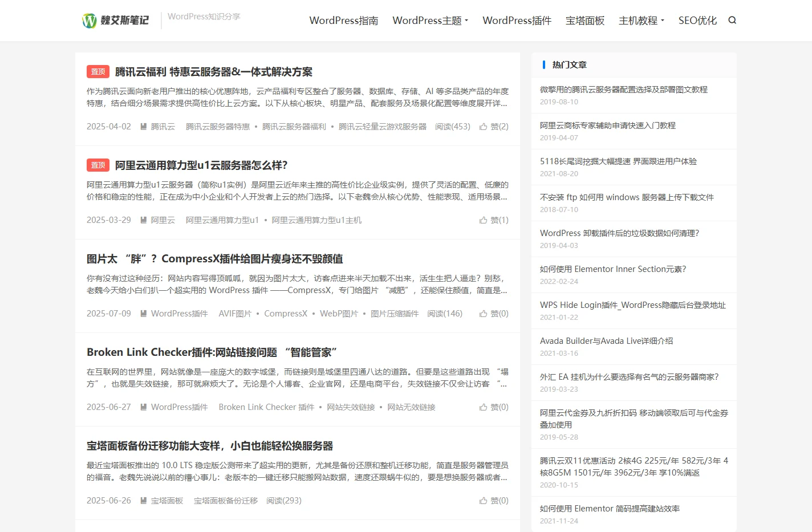Open article 阿里云通用算力型u1云服务器怎么样?
812x532 pixels.
pyautogui.click(x=201, y=165)
